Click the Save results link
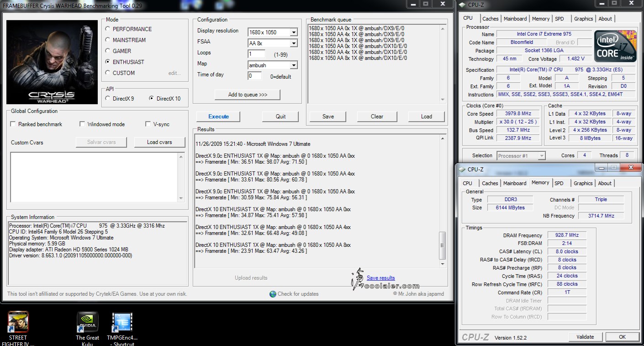644x346 pixels. 381,278
